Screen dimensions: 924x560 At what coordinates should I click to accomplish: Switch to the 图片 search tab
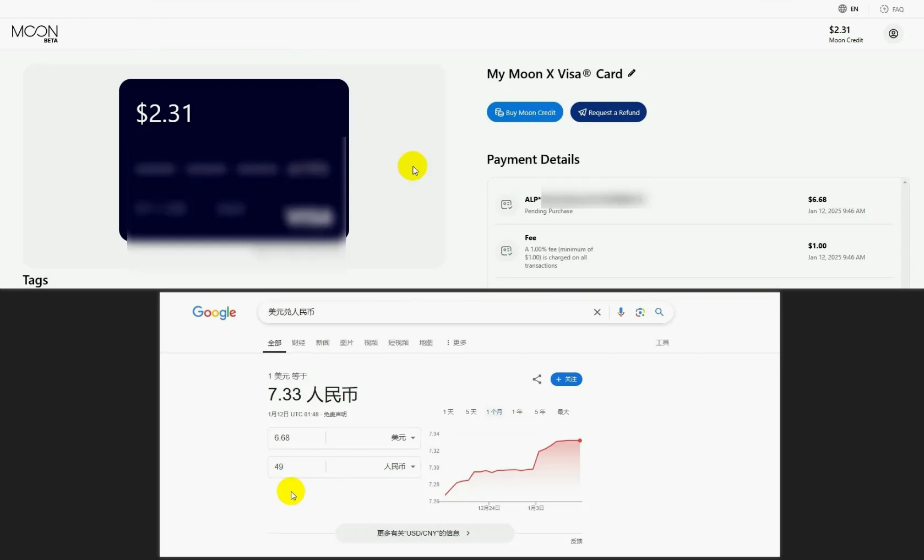coord(346,342)
